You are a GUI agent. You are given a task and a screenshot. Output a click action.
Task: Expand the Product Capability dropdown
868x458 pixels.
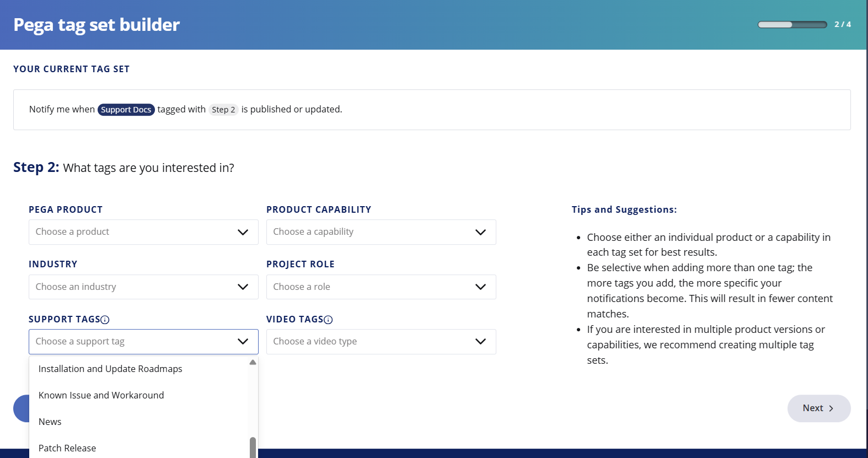click(381, 232)
